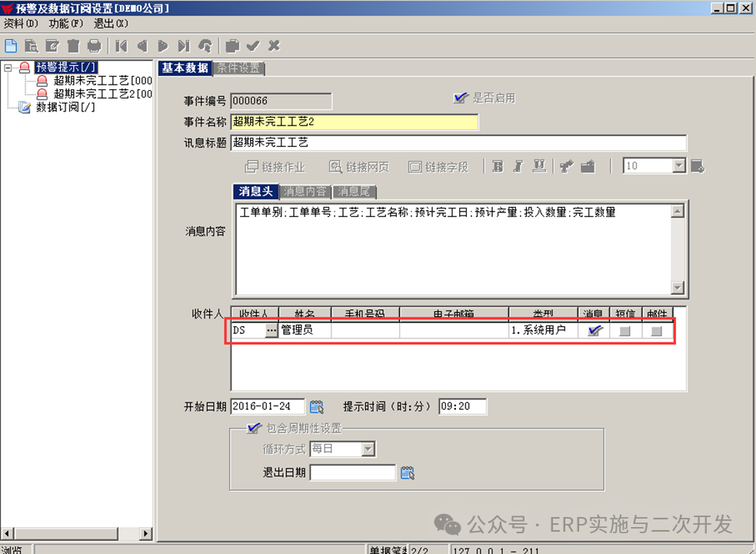
Task: Click the ellipsis button next to DS
Action: coord(271,330)
